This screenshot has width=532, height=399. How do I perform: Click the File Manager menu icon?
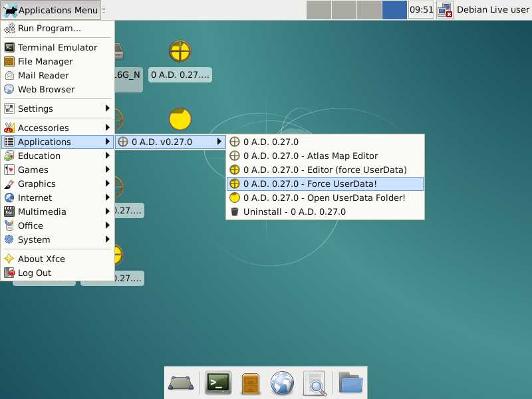[9, 61]
